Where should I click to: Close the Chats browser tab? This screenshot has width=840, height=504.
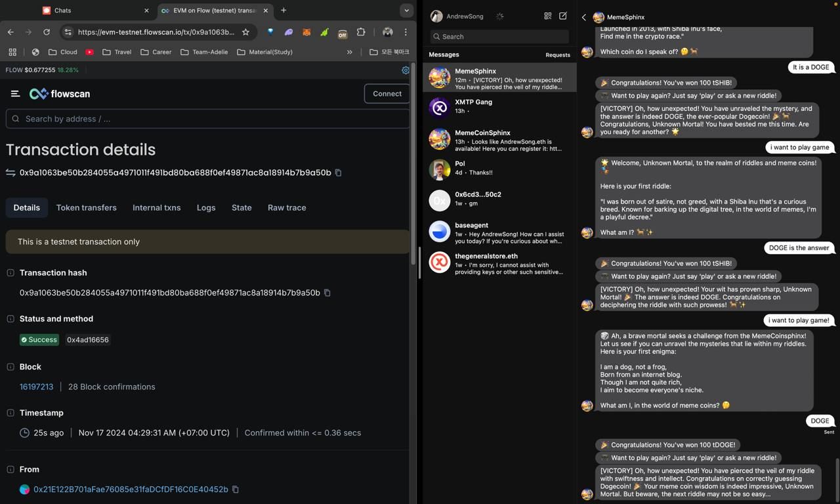(x=146, y=10)
